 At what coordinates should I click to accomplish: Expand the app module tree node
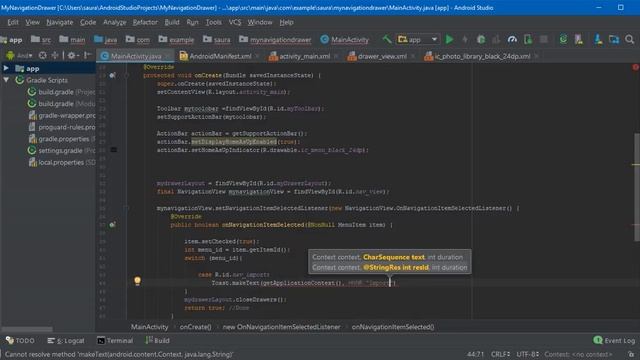pyautogui.click(x=6, y=68)
